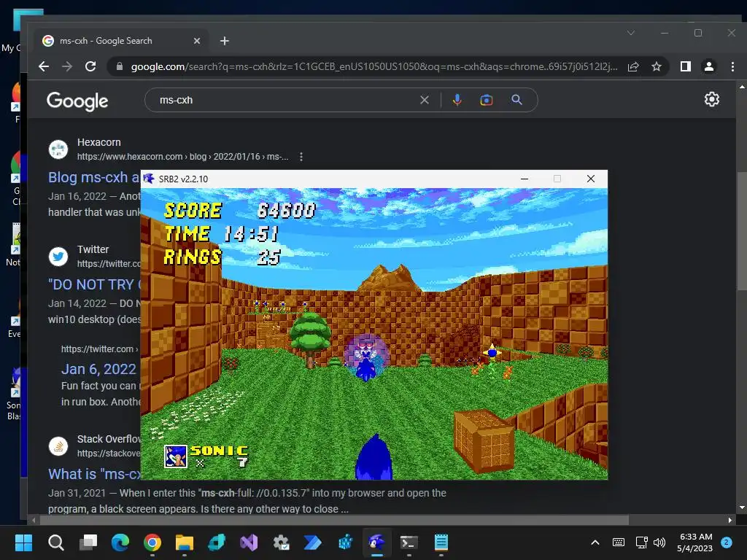The height and width of the screenshot is (560, 747).
Task: Start Google voice search
Action: pos(457,100)
